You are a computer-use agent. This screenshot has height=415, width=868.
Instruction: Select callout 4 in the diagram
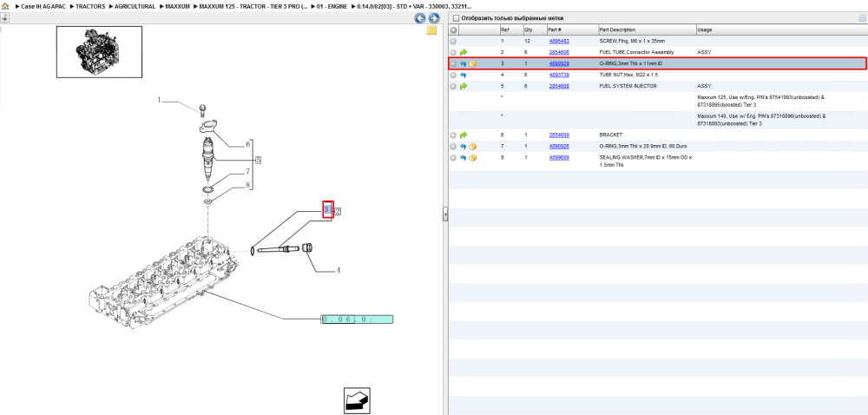click(x=337, y=271)
